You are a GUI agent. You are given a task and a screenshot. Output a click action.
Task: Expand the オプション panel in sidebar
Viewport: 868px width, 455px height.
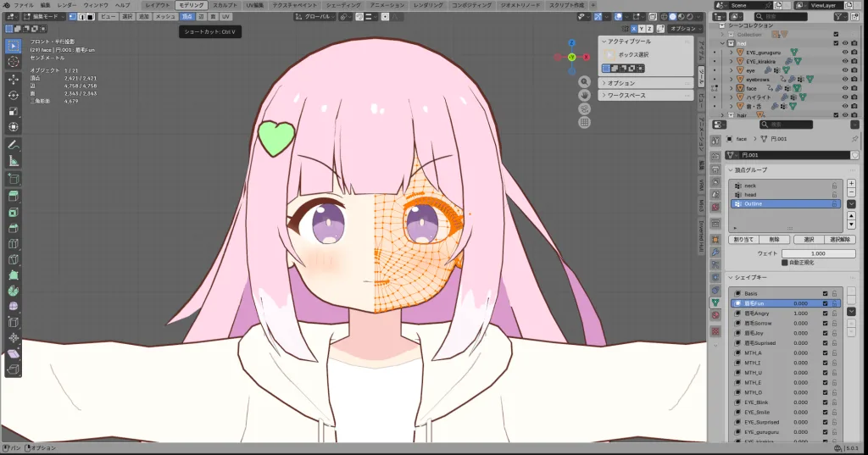point(645,83)
